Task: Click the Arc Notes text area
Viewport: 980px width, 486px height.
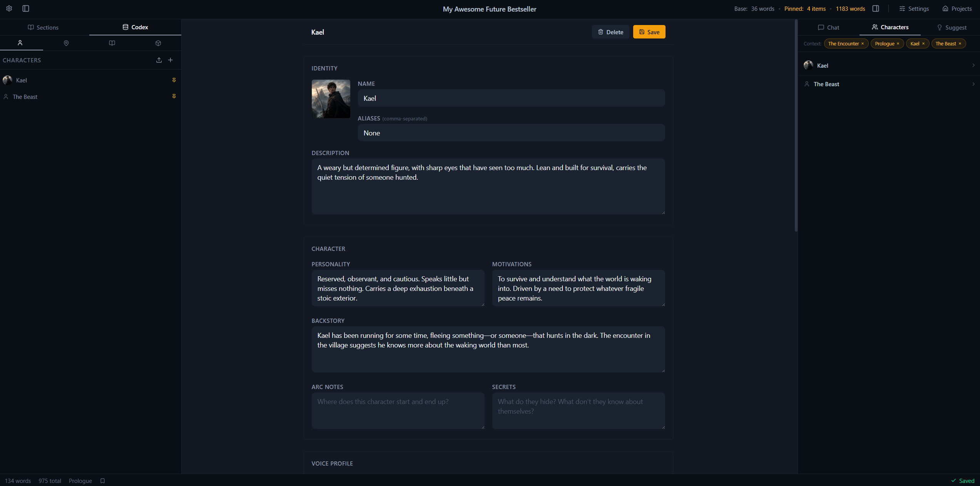Action: (x=398, y=411)
